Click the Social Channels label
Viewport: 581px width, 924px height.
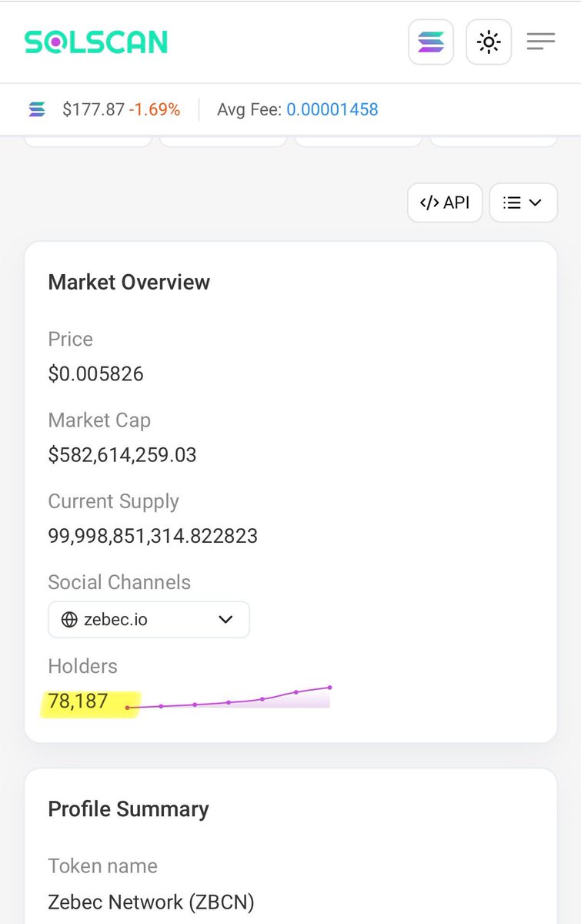[119, 582]
